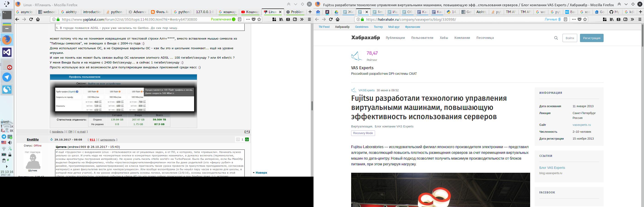
Task: Open a new tab in the yaplakal window
Action: point(310,12)
